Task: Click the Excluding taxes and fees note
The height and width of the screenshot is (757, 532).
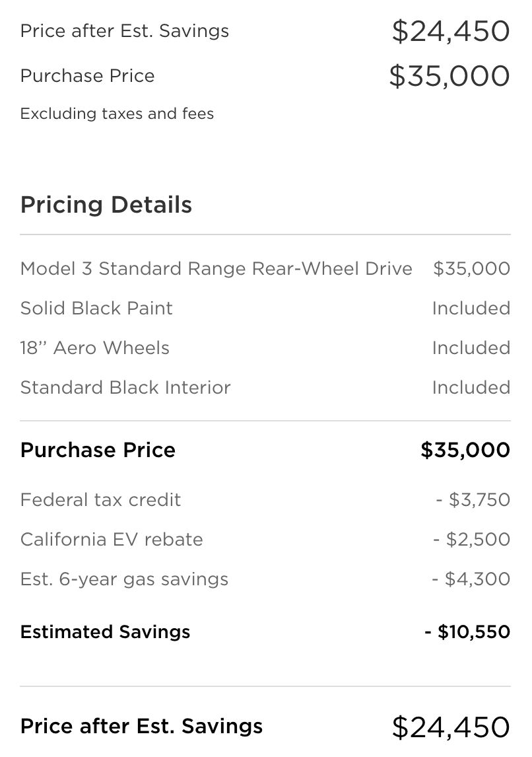Action: click(x=117, y=114)
